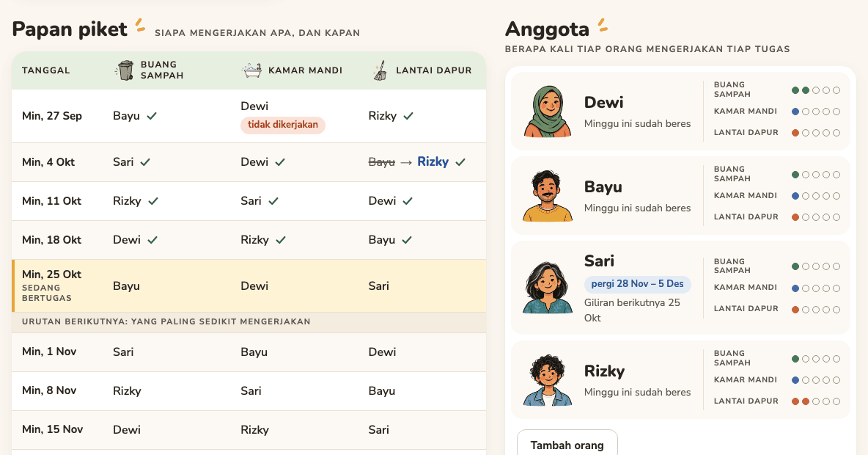Click Dewi in the 15 Nov Buang Sampah cell

pyautogui.click(x=127, y=429)
